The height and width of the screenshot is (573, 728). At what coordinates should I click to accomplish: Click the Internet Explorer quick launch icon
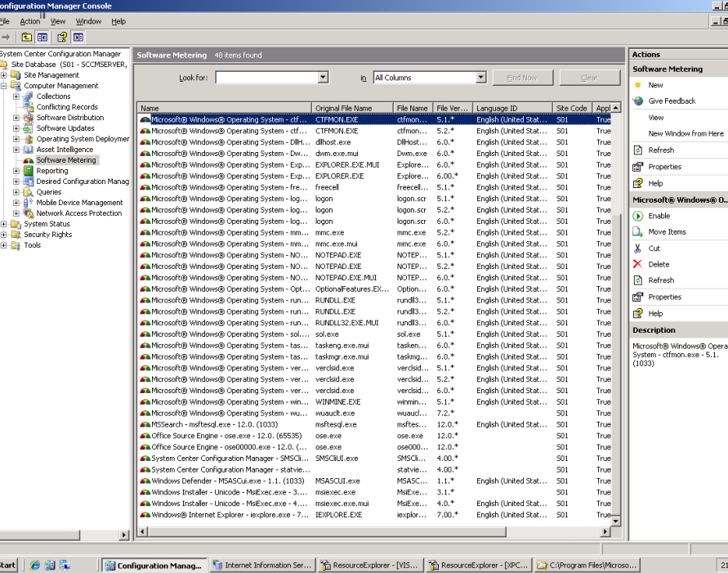[35, 565]
